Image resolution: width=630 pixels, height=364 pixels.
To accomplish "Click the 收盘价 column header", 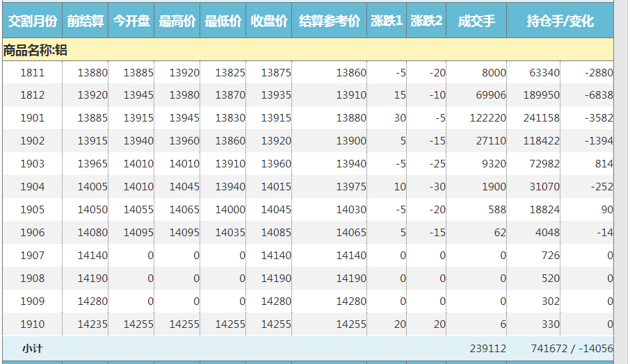I will click(268, 22).
